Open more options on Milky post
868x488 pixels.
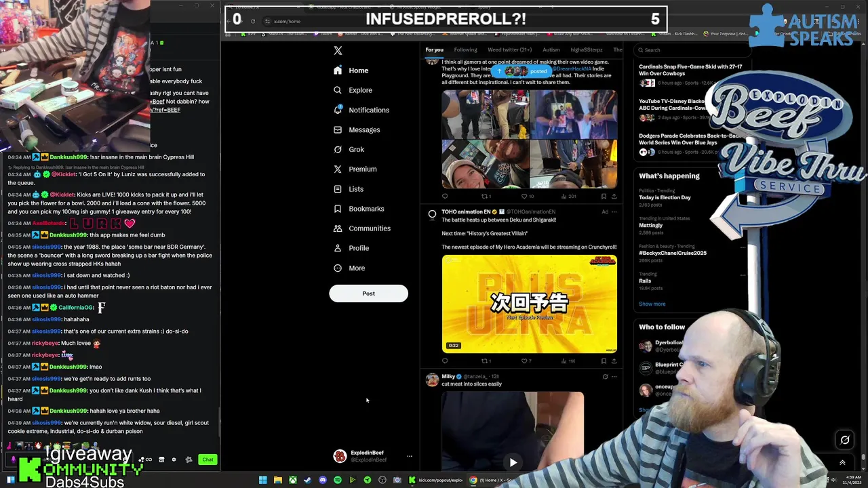pos(614,376)
